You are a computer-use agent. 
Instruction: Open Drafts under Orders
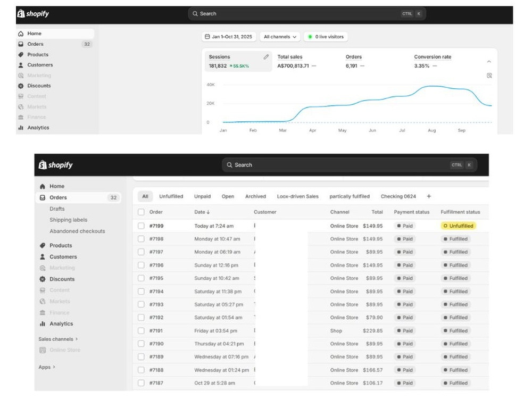coord(57,209)
